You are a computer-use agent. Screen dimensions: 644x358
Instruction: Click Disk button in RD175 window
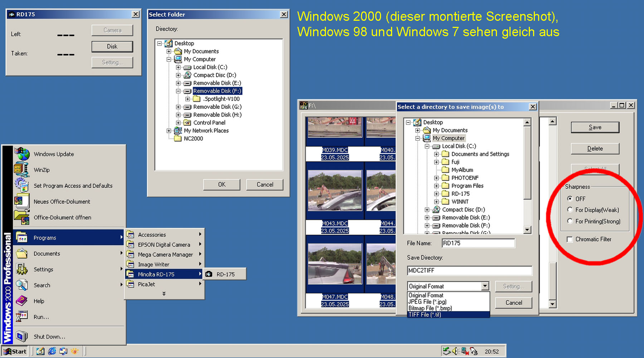click(x=112, y=47)
